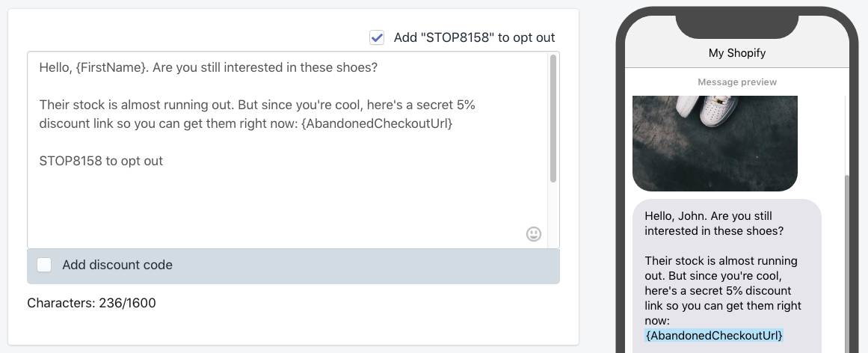Click the phone mockup notch
Image resolution: width=868 pixels, height=353 pixels.
[x=737, y=25]
